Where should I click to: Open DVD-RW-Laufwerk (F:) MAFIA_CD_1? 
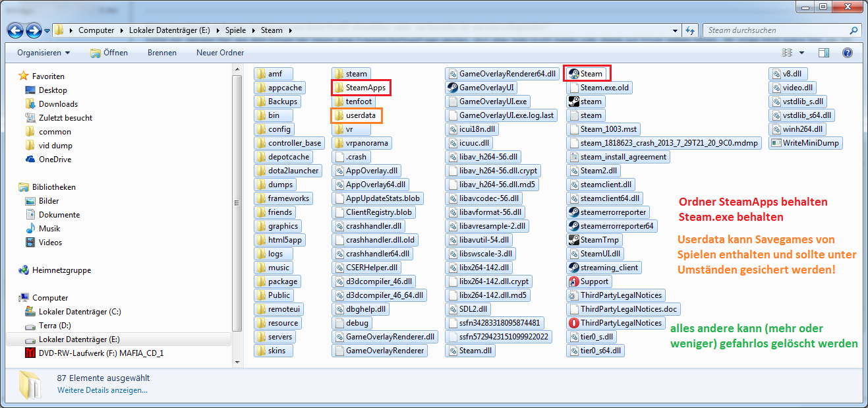coord(101,353)
